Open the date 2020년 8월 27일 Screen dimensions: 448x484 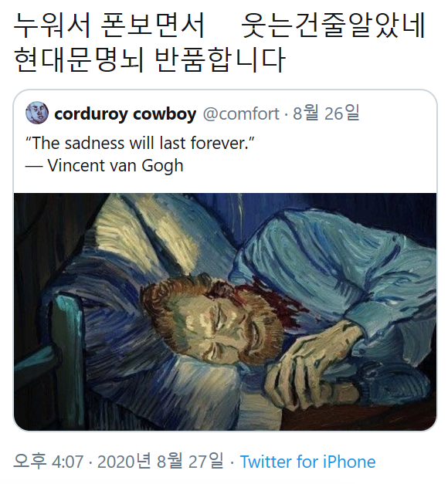(x=160, y=462)
